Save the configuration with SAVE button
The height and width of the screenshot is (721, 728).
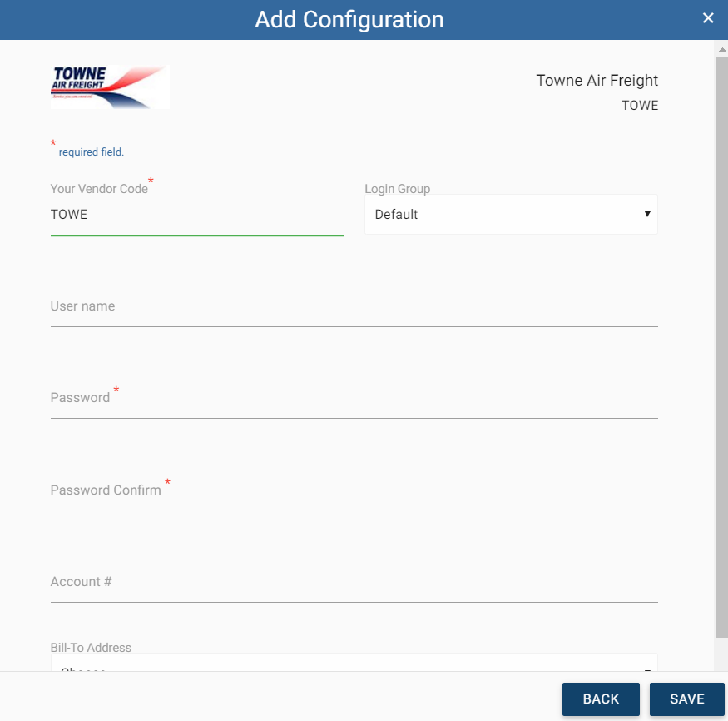[x=686, y=699]
